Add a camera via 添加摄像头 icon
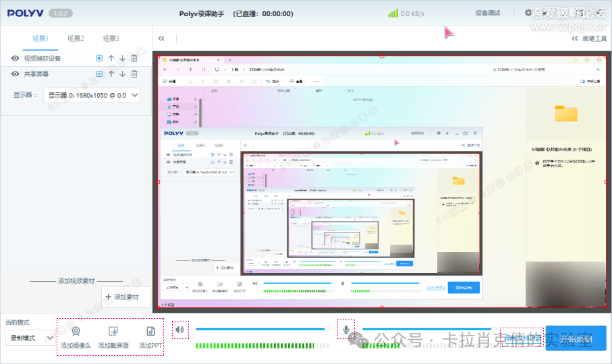Screen dimensions: 612x364 [76, 332]
